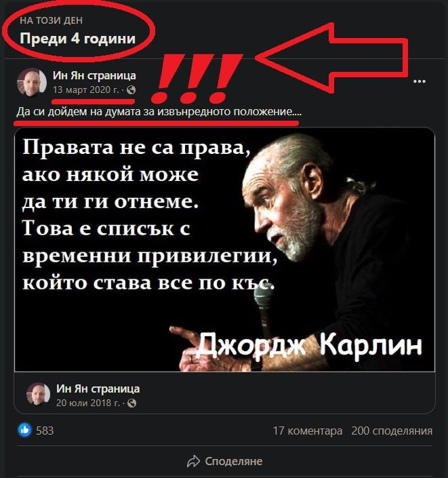Viewport: 448px width, 478px height.
Task: Click the globe icon beside 20 юли 2018
Action: (x=131, y=403)
